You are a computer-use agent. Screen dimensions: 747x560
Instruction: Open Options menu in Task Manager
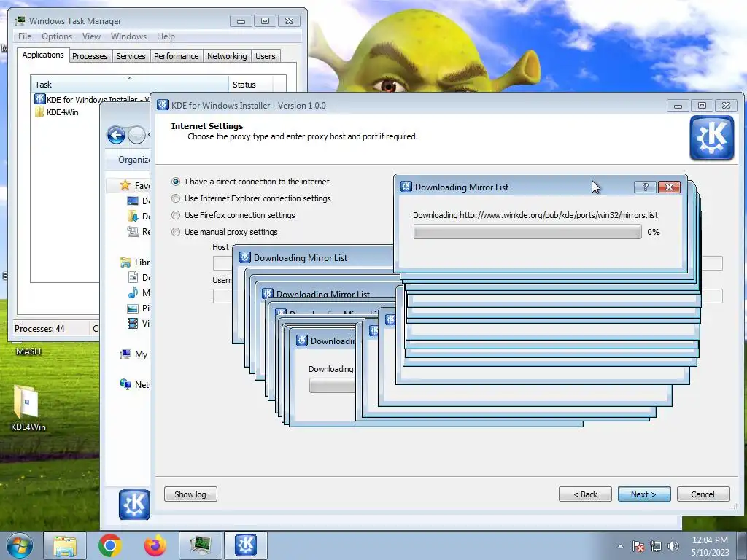coord(57,36)
